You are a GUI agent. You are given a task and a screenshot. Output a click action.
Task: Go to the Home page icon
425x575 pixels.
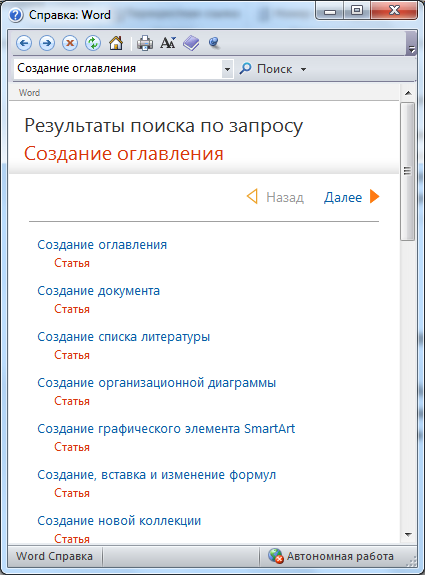point(116,43)
